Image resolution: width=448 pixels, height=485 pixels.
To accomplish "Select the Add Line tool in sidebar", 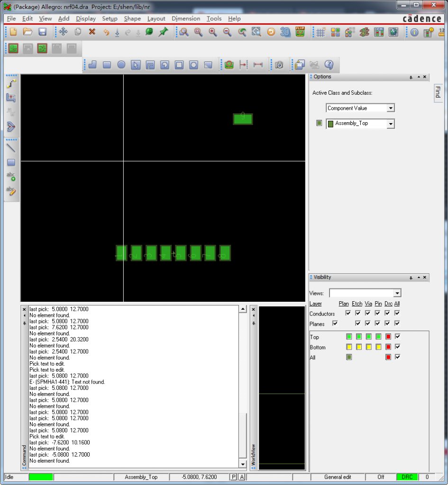I will tap(11, 148).
